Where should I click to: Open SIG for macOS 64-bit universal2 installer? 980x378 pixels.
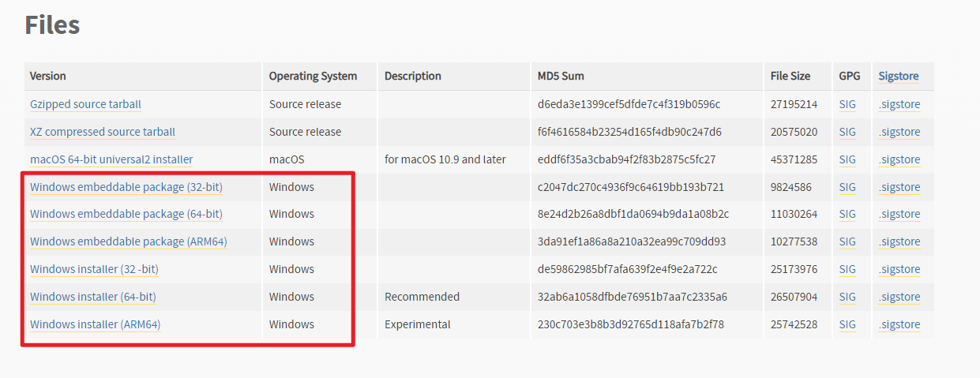pos(847,159)
